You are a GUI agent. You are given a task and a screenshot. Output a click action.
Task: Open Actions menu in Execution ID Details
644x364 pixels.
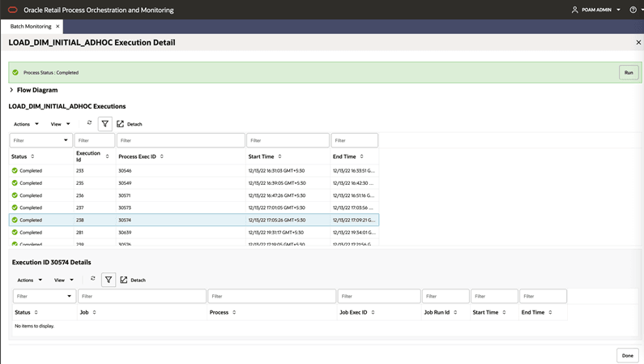pos(30,280)
